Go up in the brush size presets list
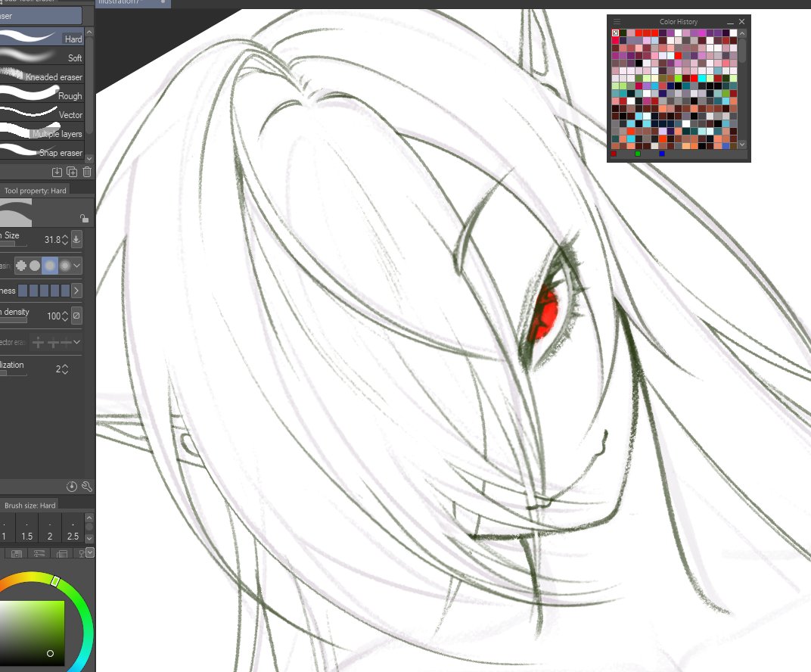This screenshot has height=672, width=811. click(x=89, y=518)
